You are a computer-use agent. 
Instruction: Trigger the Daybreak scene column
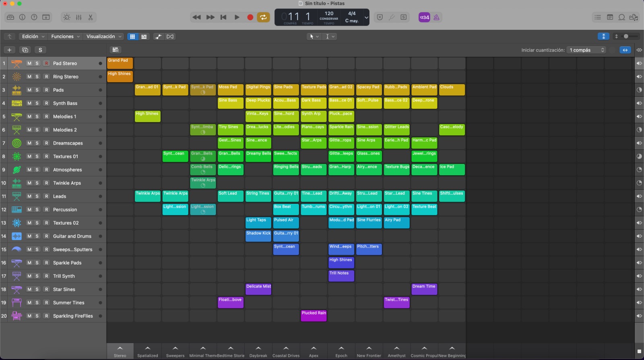258,349
